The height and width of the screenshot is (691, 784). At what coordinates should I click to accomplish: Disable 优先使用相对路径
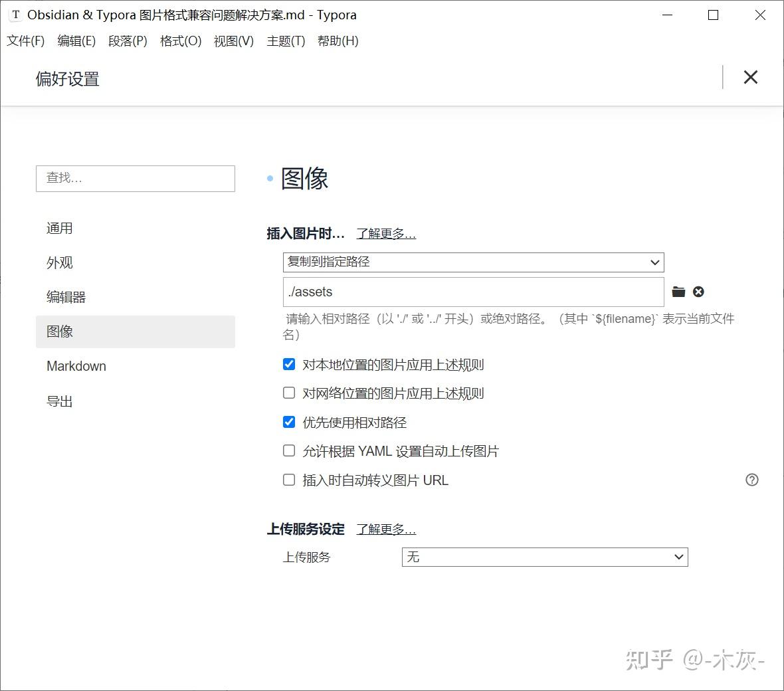click(x=289, y=422)
